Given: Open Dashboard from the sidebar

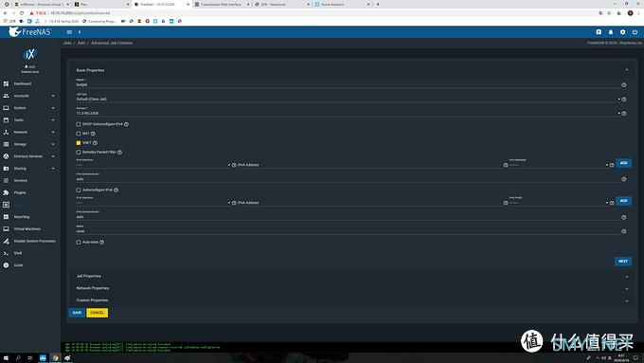Looking at the screenshot, I should (22, 83).
